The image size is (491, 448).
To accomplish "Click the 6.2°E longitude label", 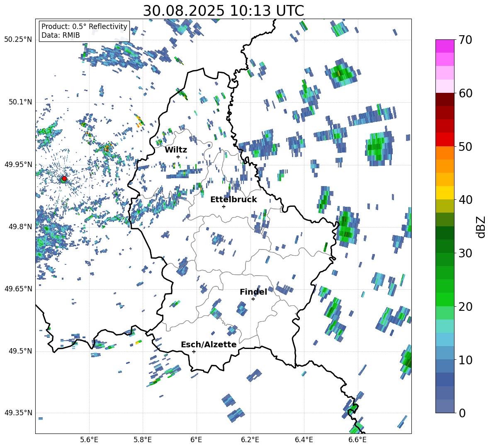I will (250, 440).
